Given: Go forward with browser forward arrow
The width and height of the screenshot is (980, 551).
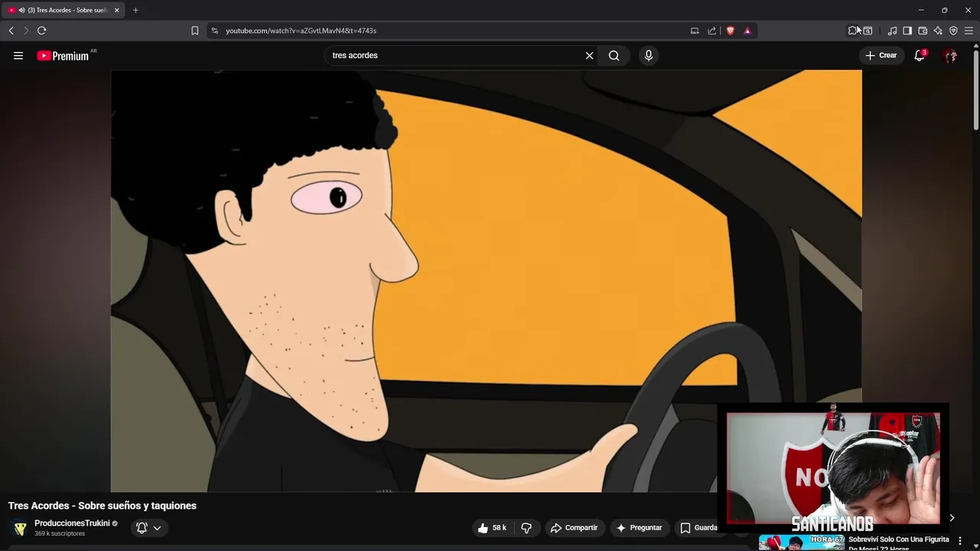Looking at the screenshot, I should 26,31.
